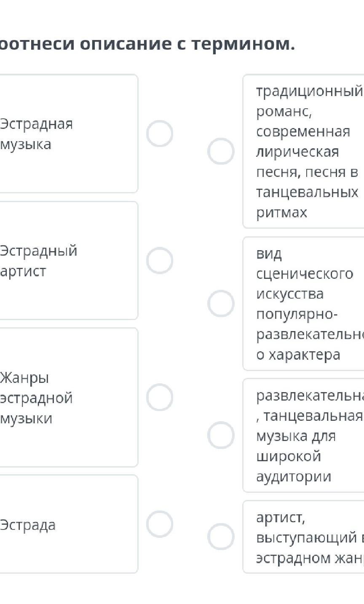Click circle for традиционный романс description

(x=221, y=151)
